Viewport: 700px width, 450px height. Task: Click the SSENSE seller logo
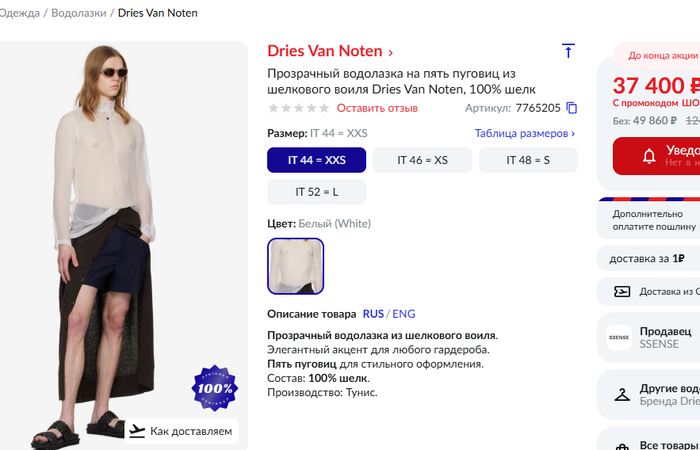point(619,338)
